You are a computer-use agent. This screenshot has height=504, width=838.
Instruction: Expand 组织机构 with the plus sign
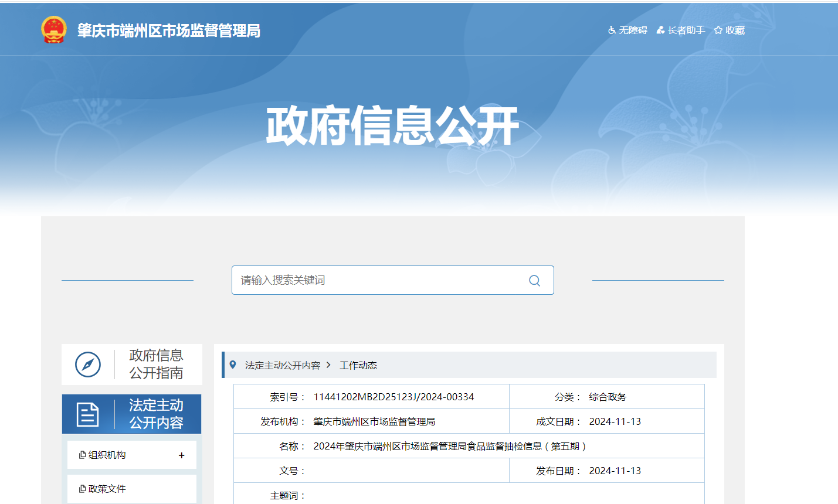click(x=182, y=455)
